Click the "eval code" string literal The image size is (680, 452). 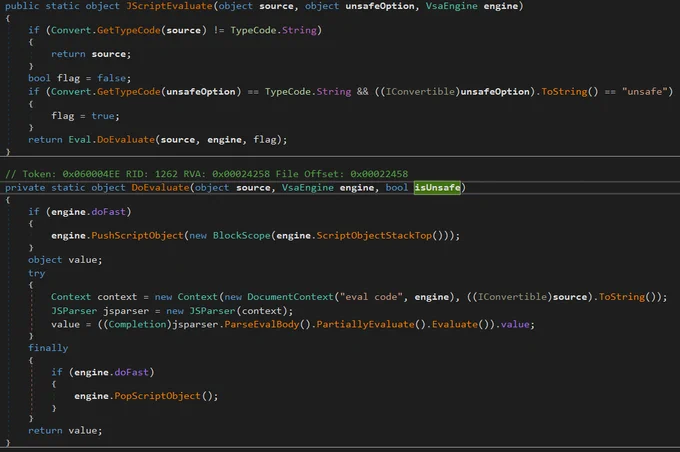coord(371,297)
